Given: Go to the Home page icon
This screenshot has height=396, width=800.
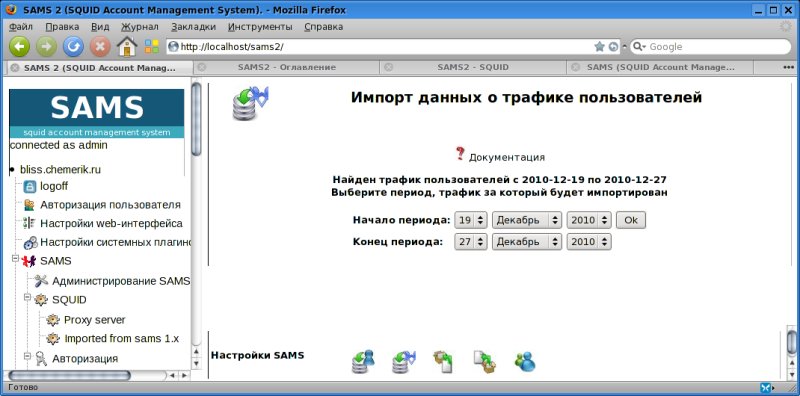Looking at the screenshot, I should (x=127, y=47).
